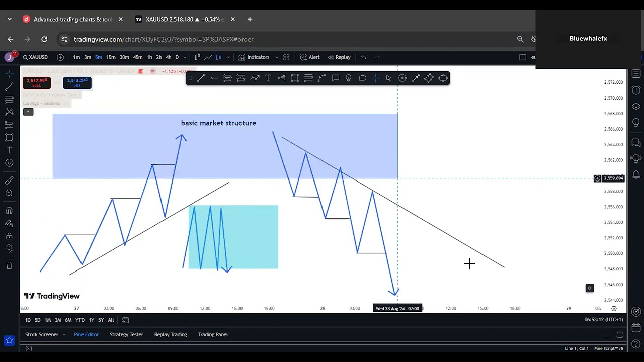Select the 45m timeframe
644x362 pixels.
pos(138,57)
